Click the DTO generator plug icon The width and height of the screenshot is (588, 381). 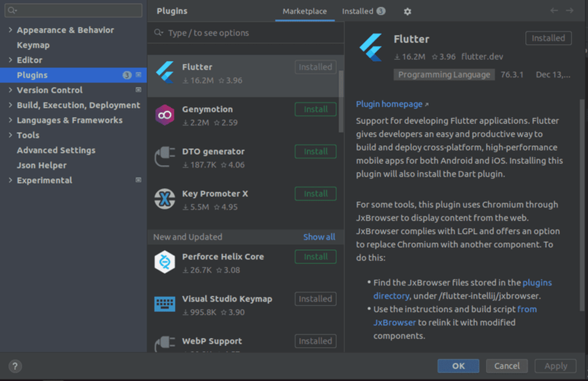[165, 157]
